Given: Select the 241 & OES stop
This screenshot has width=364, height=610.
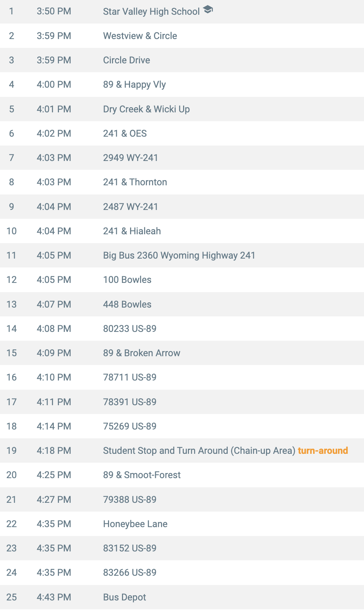Looking at the screenshot, I should pos(125,133).
